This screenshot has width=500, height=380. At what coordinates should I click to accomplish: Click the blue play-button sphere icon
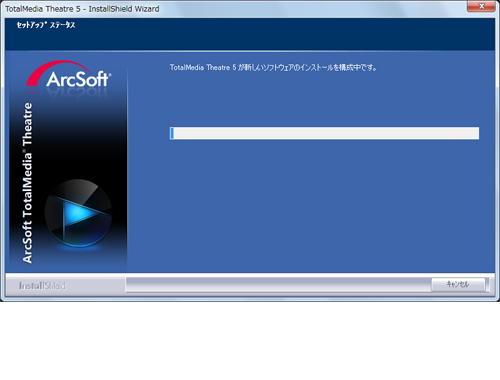(x=78, y=213)
